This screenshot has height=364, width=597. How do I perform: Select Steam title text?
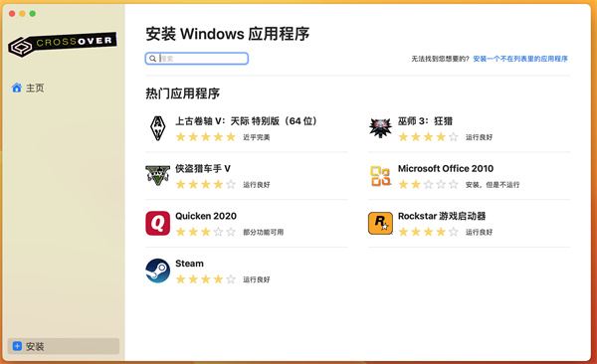[x=189, y=264]
